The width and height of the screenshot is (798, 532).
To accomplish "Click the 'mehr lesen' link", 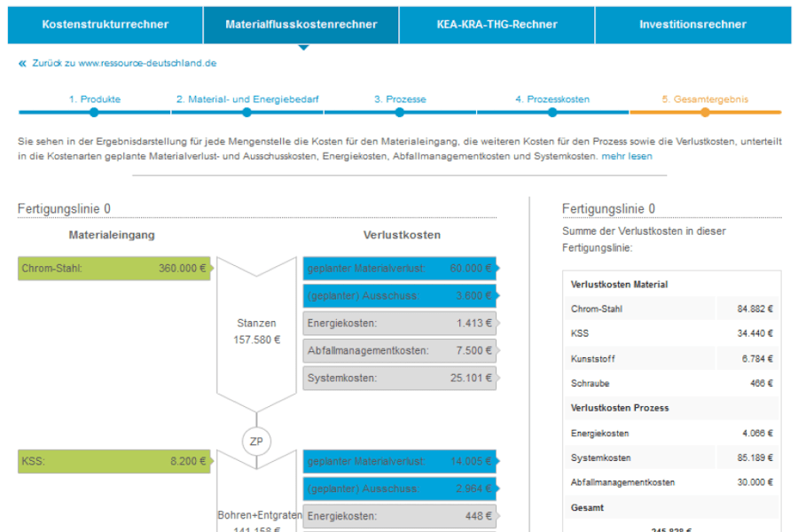I will point(627,156).
